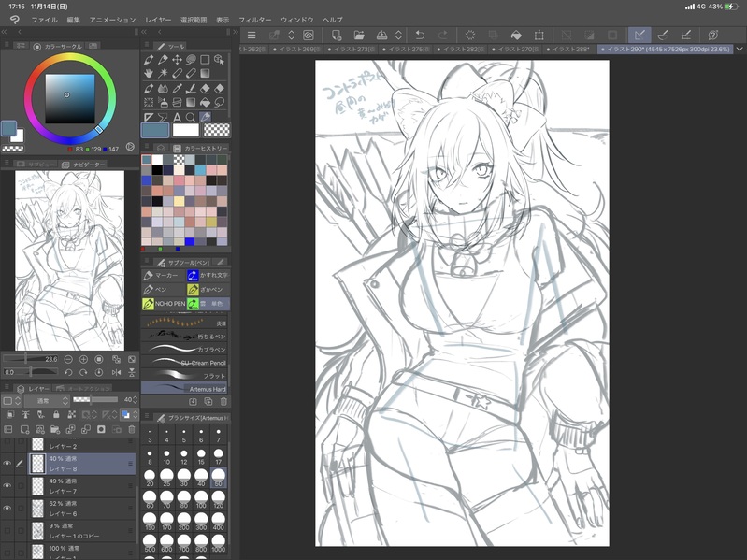747x560 pixels.
Task: Zoom in in Navigator panel
Action: [83, 359]
